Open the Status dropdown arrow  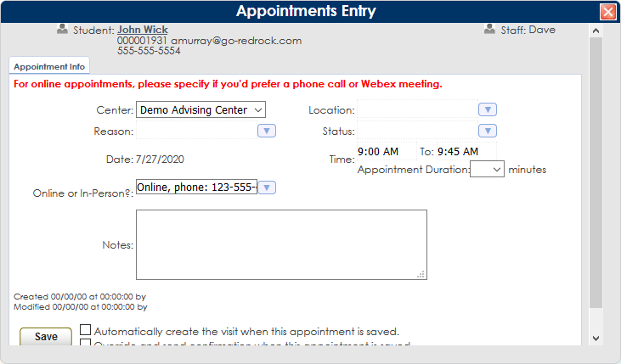(488, 131)
